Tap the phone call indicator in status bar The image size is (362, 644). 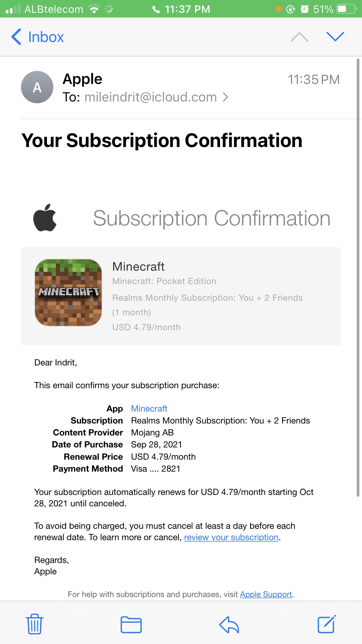156,9
